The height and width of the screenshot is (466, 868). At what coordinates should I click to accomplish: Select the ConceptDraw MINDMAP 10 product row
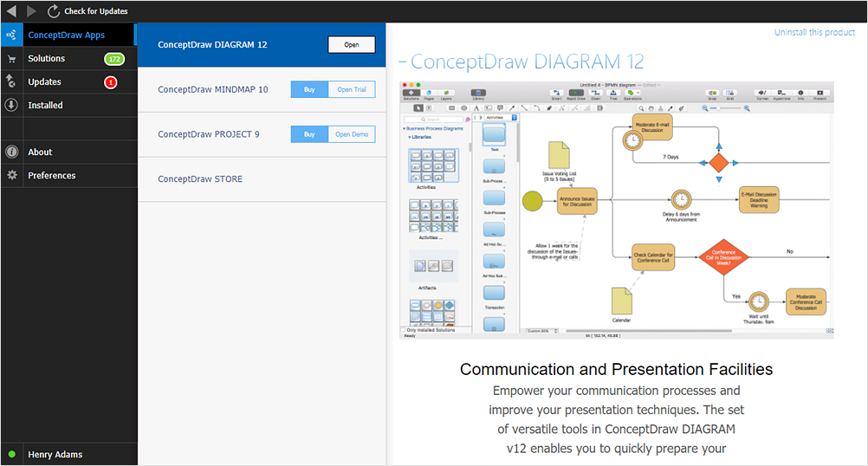(x=262, y=90)
